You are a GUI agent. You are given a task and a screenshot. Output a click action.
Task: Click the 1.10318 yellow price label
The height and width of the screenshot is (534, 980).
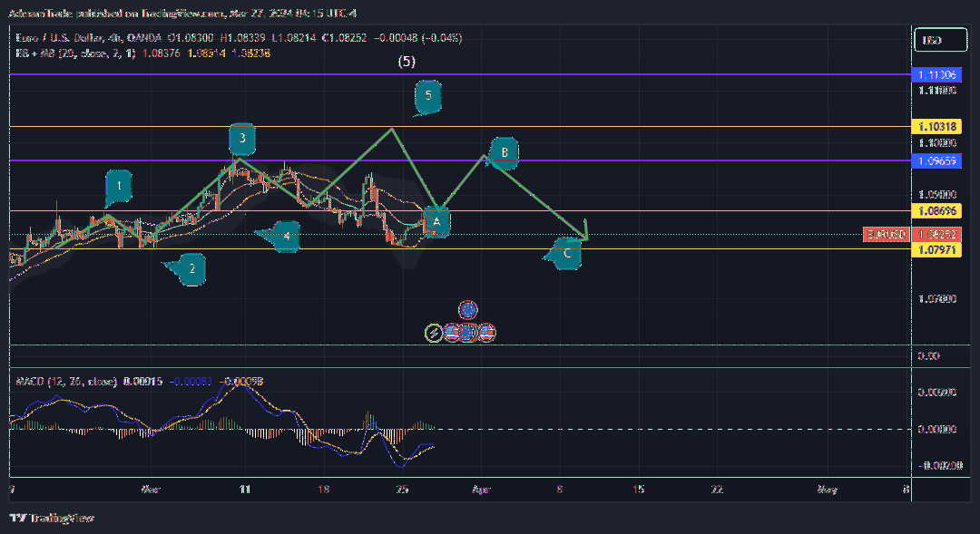coord(936,127)
